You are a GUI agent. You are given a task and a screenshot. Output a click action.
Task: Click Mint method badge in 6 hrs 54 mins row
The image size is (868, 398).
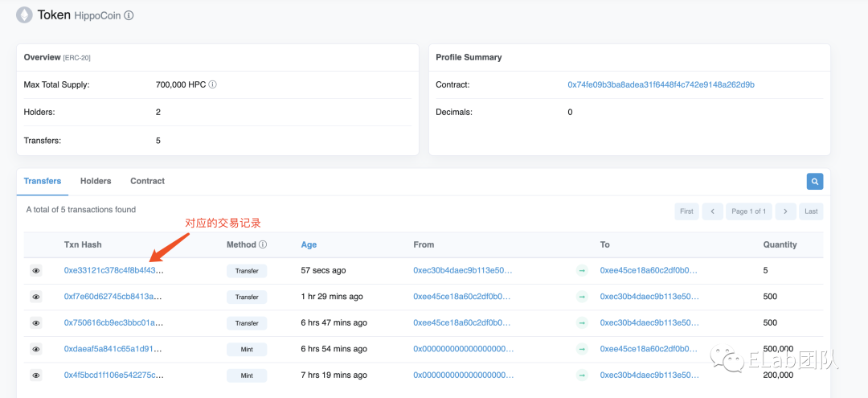coord(247,349)
